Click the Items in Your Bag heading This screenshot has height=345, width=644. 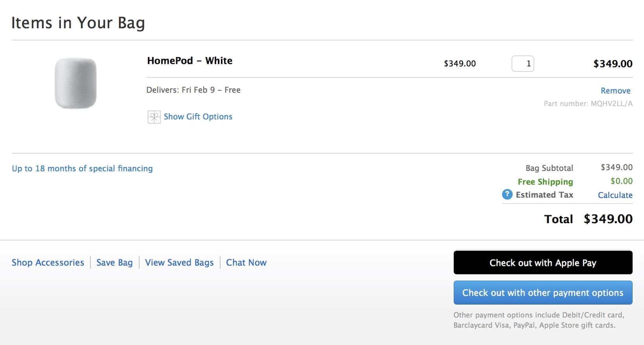[x=78, y=23]
